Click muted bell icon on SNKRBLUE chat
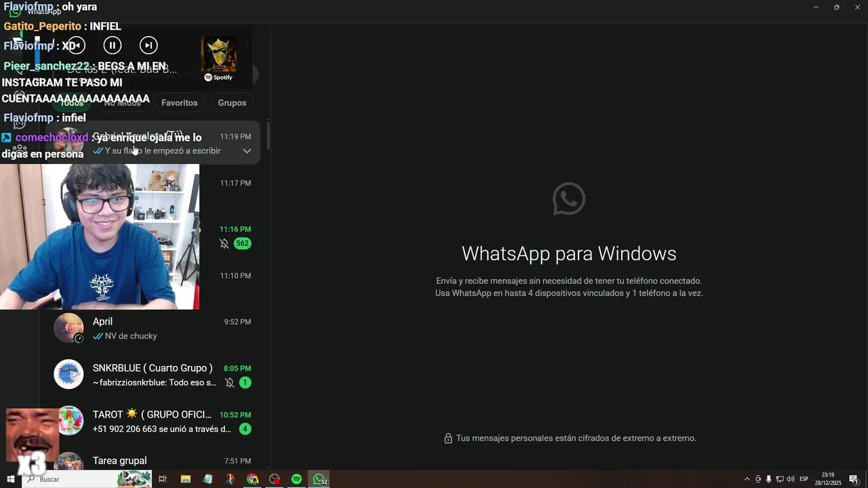The image size is (868, 488). coord(229,383)
